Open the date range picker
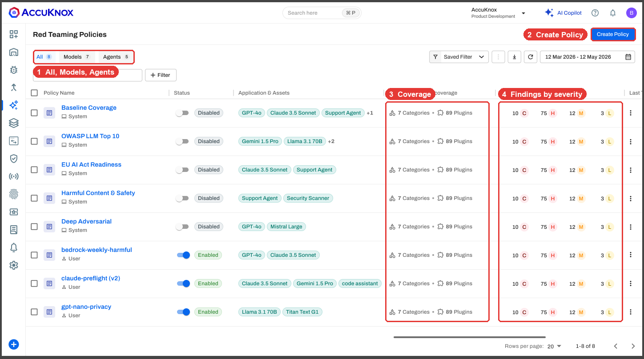644x359 pixels. pyautogui.click(x=588, y=57)
